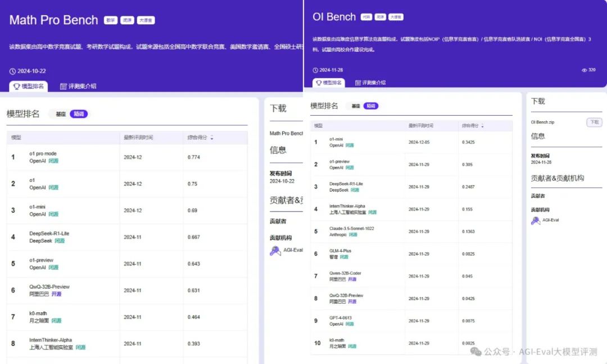Screen dimensions: 607x364
Task: Select the GPT-4-0613 row in OI Bench
Action: tap(411, 321)
